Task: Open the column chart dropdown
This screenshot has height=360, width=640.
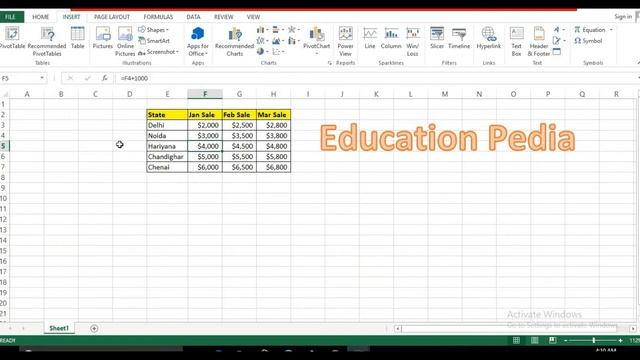Action: [x=262, y=30]
